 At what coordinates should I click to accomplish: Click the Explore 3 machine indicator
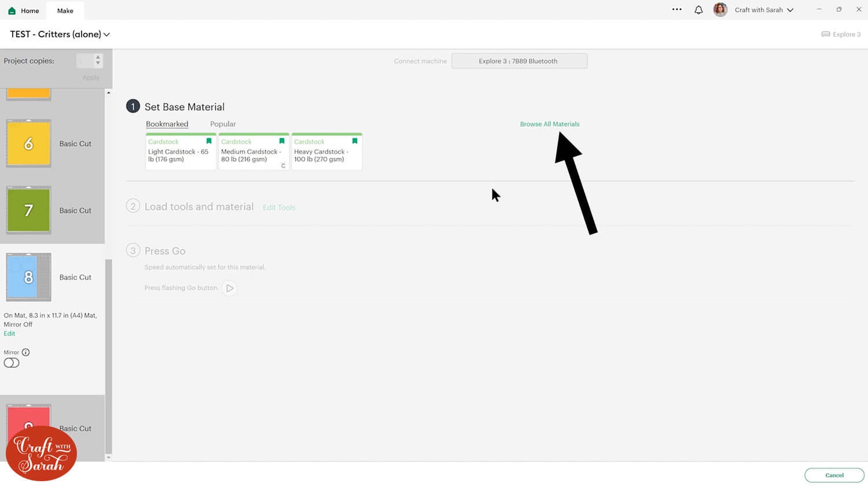click(x=841, y=34)
